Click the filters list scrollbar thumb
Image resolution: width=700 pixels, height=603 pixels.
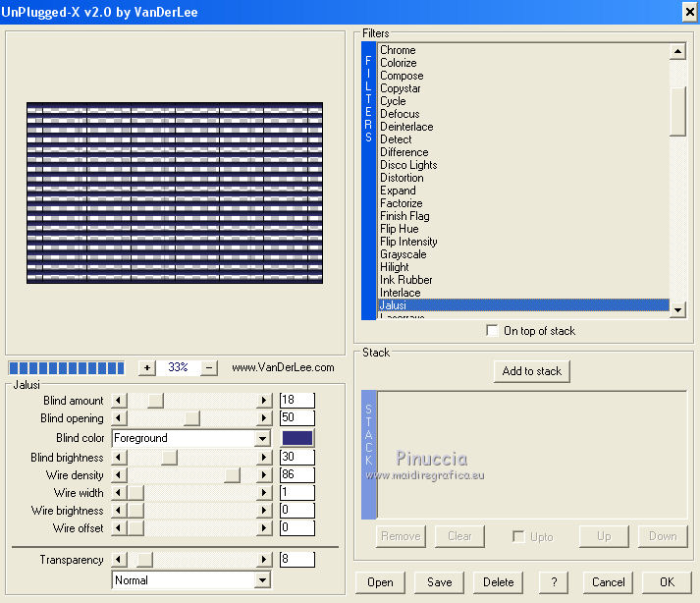click(x=677, y=111)
